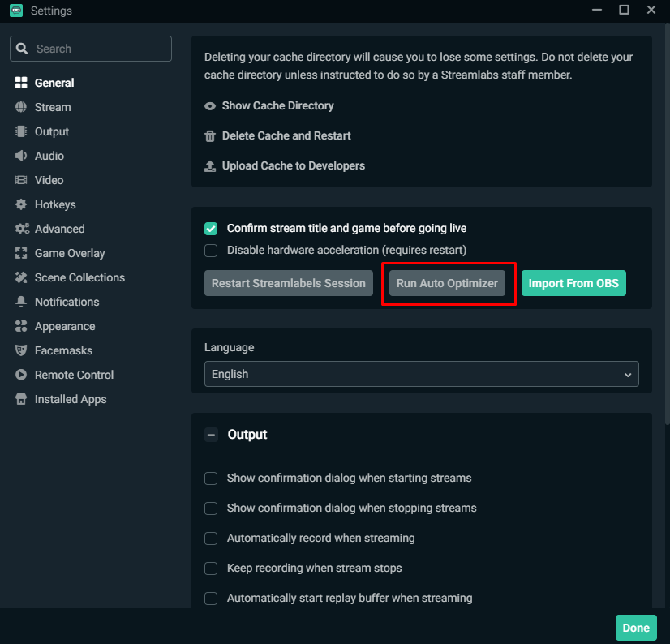Image resolution: width=670 pixels, height=644 pixels.
Task: Click Show Cache Directory link
Action: (277, 106)
